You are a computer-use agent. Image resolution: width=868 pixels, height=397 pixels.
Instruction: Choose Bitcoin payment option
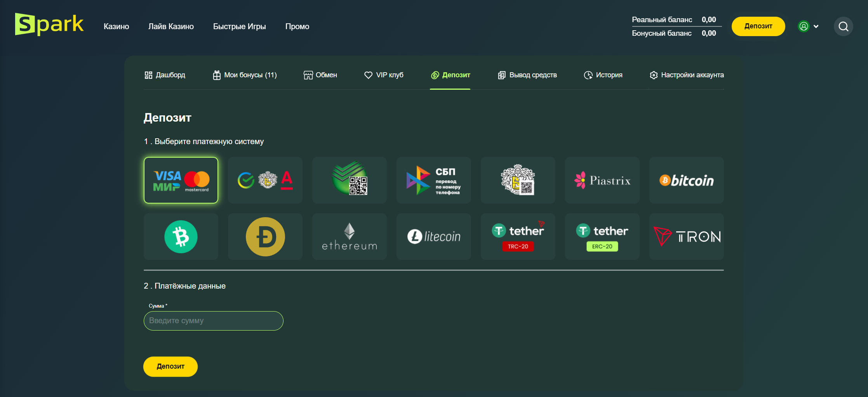click(x=686, y=180)
